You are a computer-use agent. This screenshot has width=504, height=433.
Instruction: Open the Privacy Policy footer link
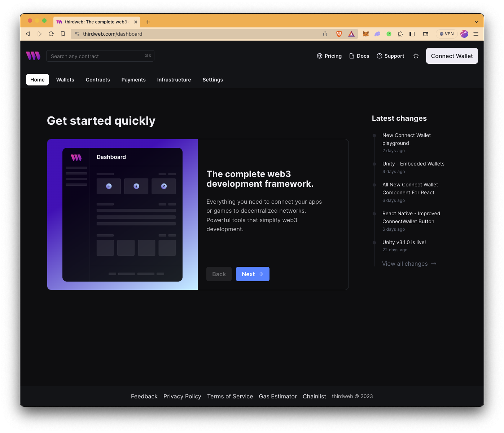click(182, 396)
